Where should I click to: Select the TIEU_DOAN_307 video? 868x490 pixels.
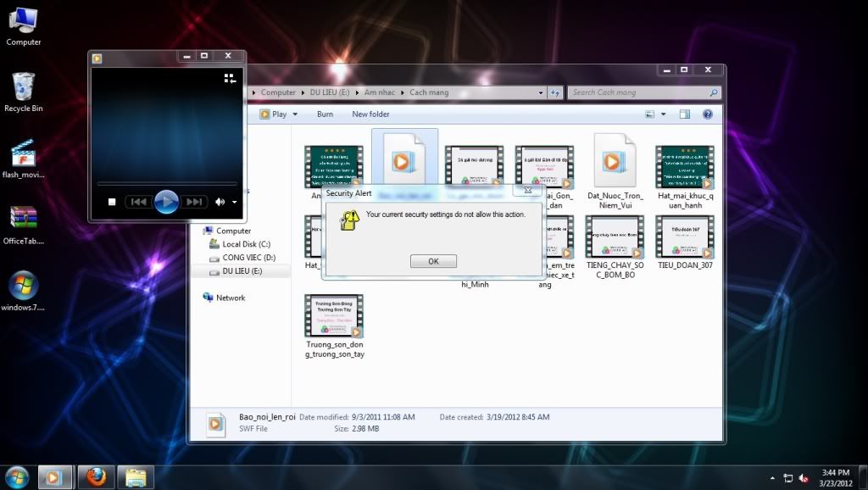pos(685,242)
